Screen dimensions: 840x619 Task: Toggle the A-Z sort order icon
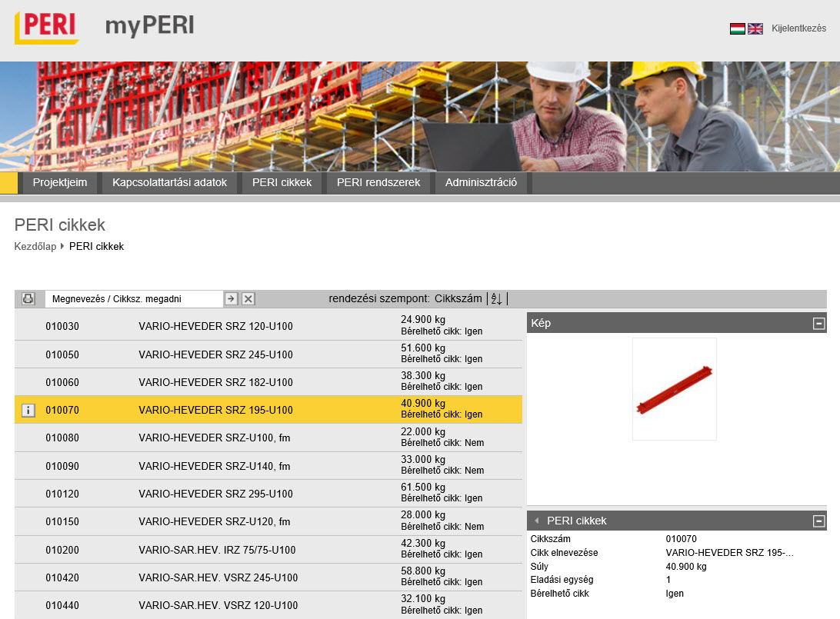click(497, 299)
